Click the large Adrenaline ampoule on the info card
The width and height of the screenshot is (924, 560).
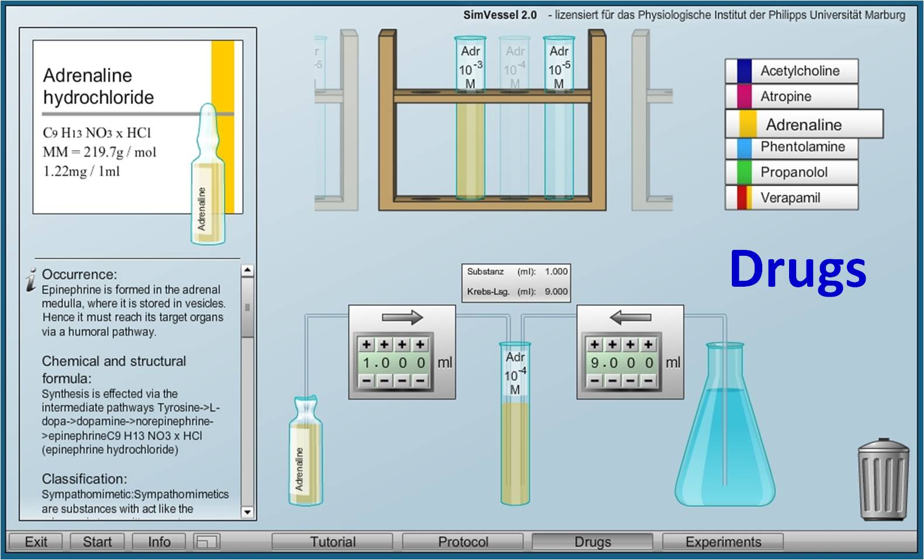pyautogui.click(x=207, y=181)
